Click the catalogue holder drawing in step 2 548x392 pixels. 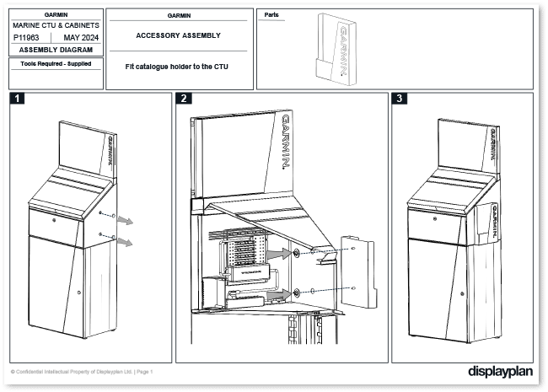point(359,271)
